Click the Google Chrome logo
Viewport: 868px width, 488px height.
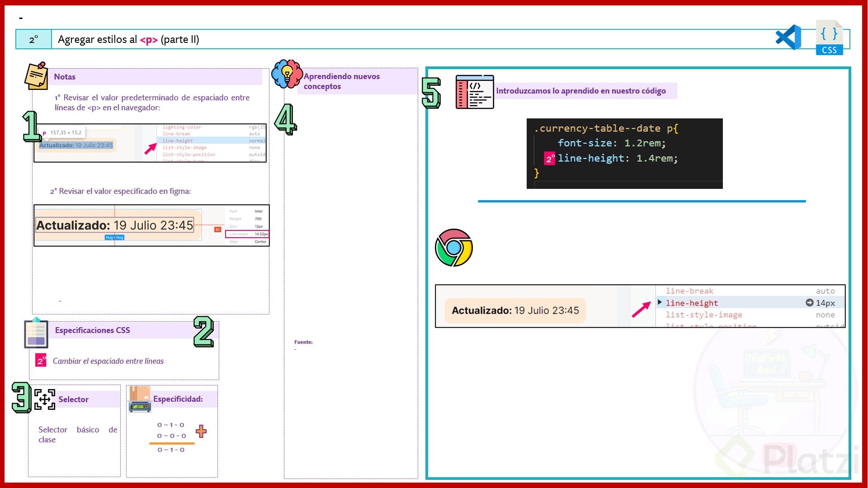point(454,248)
